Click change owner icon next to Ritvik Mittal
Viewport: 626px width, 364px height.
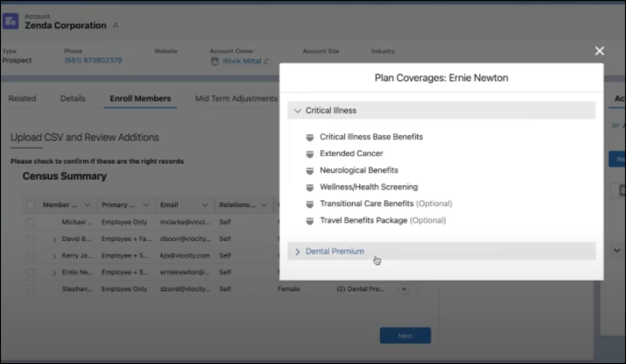[x=266, y=61]
